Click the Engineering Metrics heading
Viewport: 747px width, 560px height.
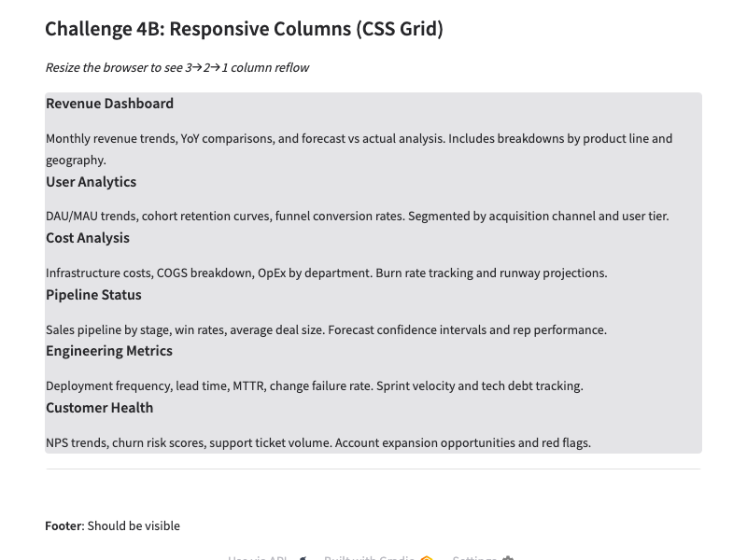point(109,351)
